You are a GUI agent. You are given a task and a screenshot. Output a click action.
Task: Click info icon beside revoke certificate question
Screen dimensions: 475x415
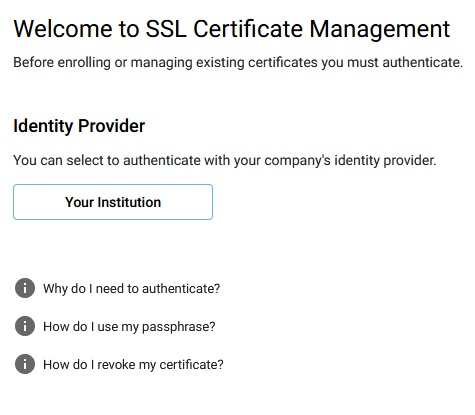25,364
